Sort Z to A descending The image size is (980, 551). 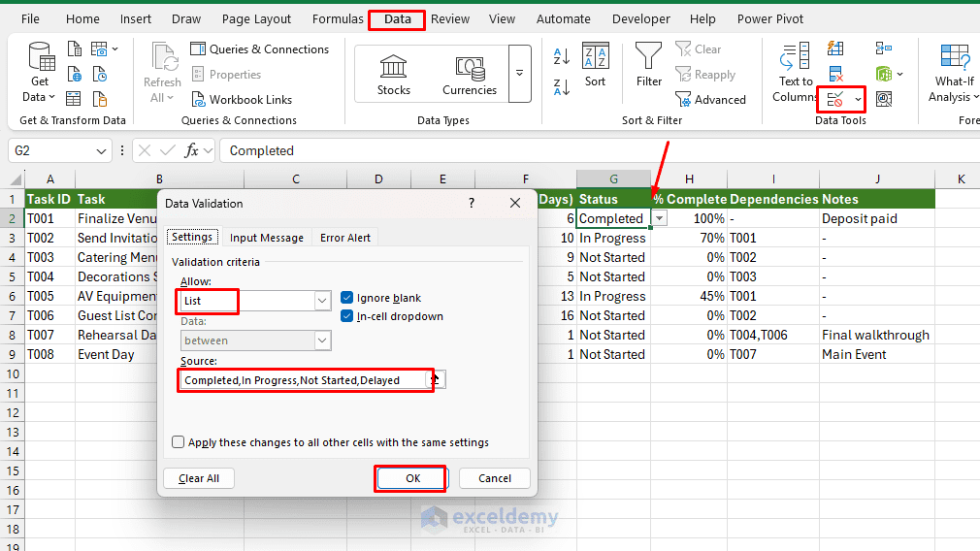tap(561, 87)
